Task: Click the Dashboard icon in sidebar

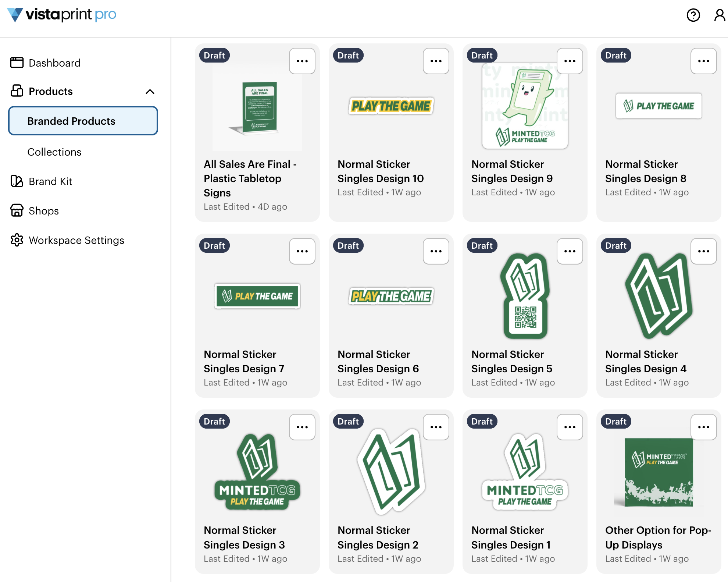Action: point(17,63)
